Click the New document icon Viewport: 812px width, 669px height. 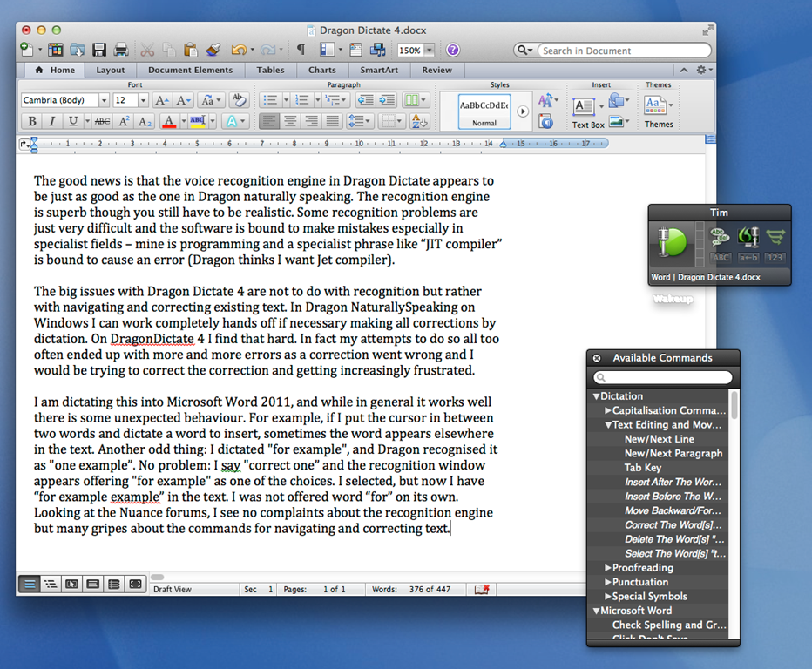(26, 51)
